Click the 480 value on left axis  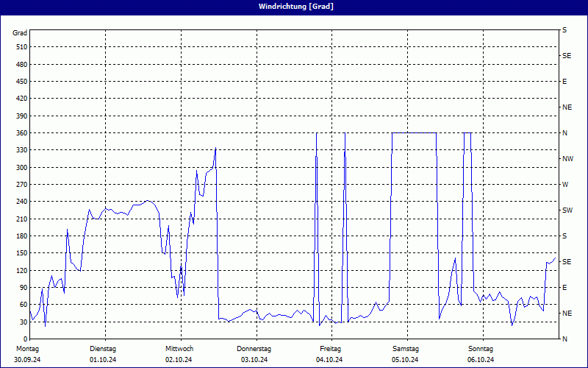coord(22,65)
